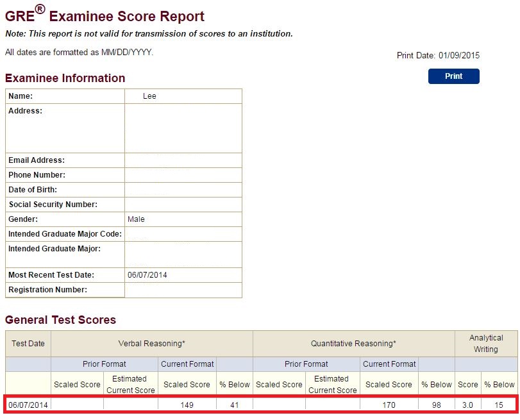The width and height of the screenshot is (520, 420).
Task: Select the GRE Examinee Score Report heading
Action: pyautogui.click(x=105, y=15)
